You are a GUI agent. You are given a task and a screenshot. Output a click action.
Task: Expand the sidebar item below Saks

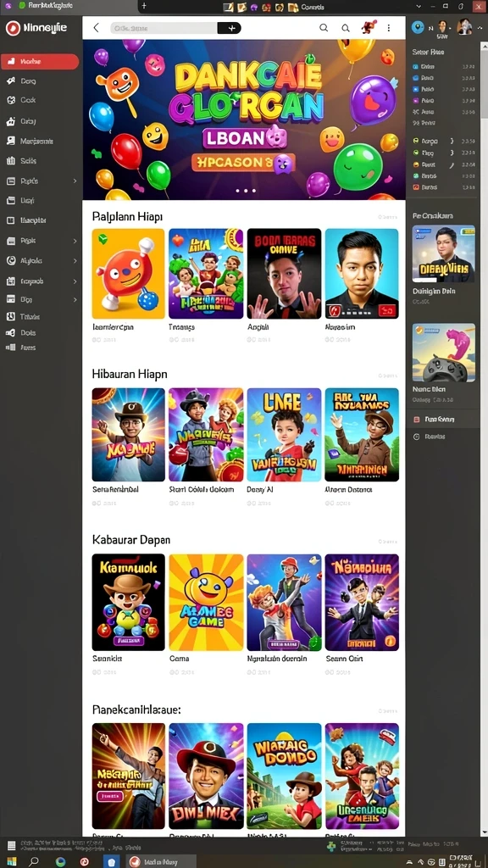pos(75,181)
